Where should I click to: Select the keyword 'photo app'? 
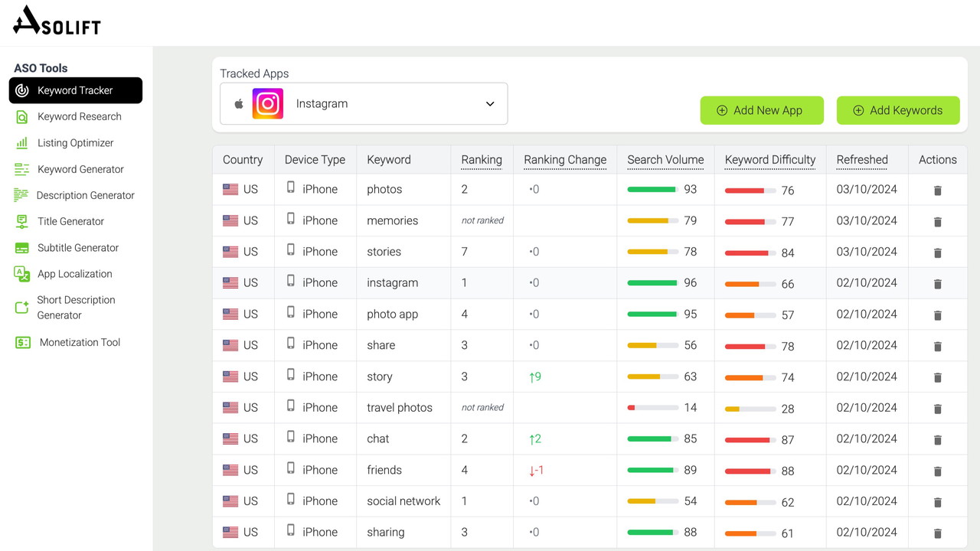[393, 314]
